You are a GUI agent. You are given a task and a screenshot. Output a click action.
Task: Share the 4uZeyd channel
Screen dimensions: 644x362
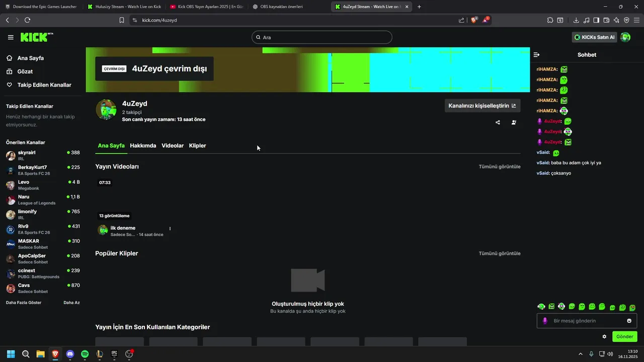tap(498, 122)
